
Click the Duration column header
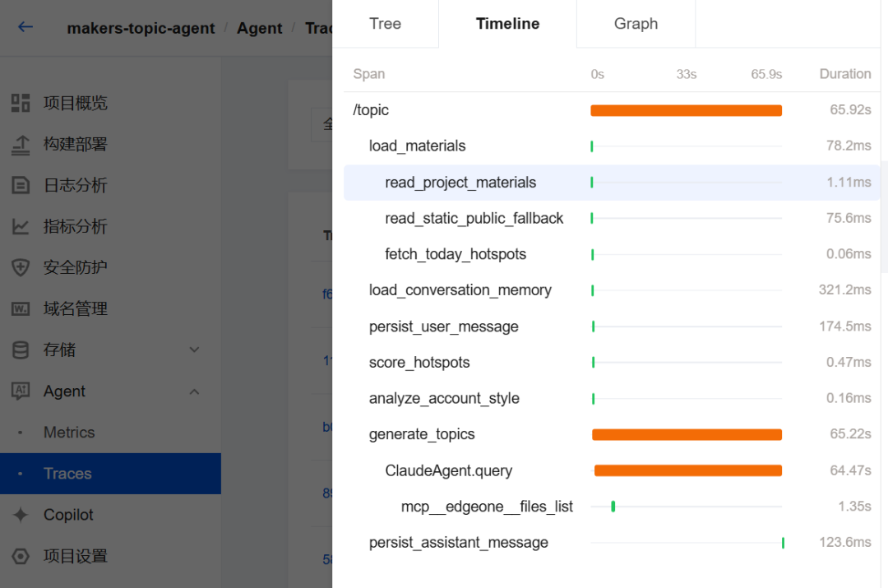(845, 74)
